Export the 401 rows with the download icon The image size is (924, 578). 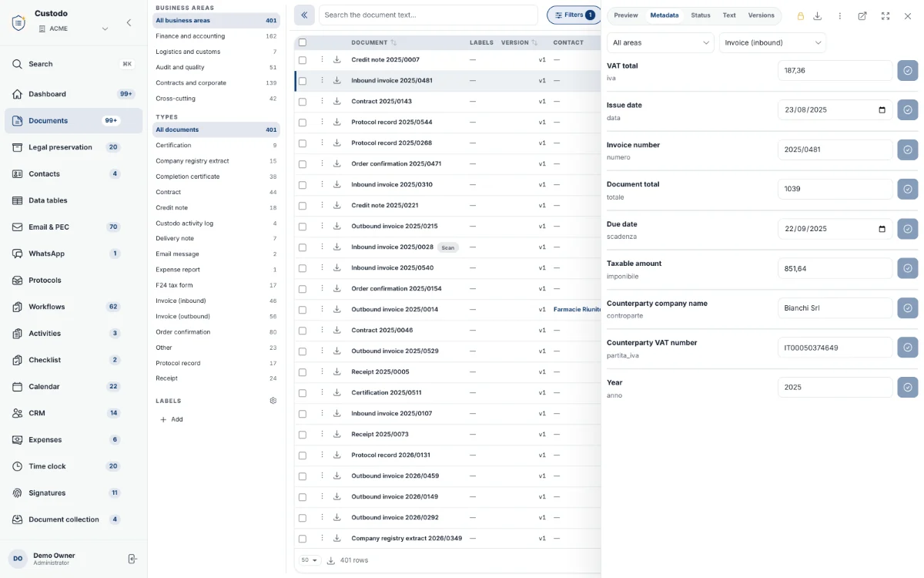point(331,560)
